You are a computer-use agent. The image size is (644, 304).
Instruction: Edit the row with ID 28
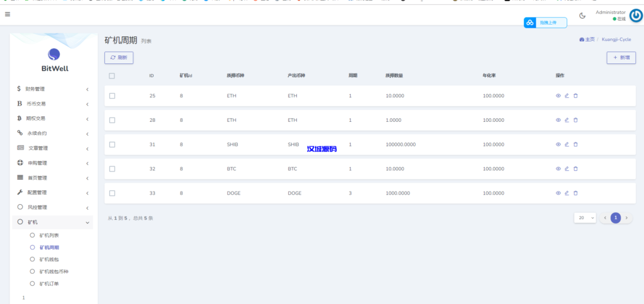click(x=567, y=120)
